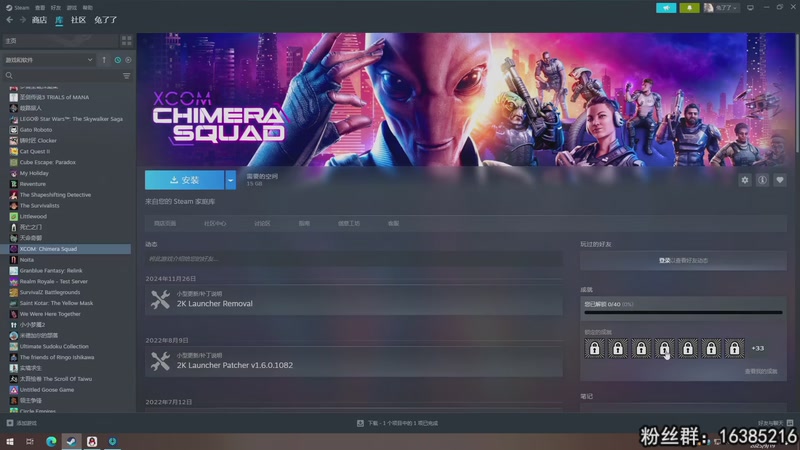Show game information icon
The width and height of the screenshot is (800, 450).
762,180
